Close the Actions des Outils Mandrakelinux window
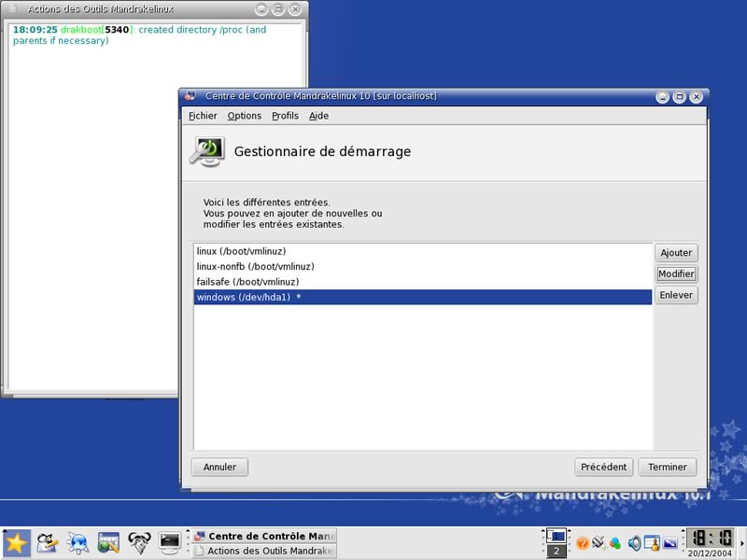747x560 pixels. [x=295, y=9]
